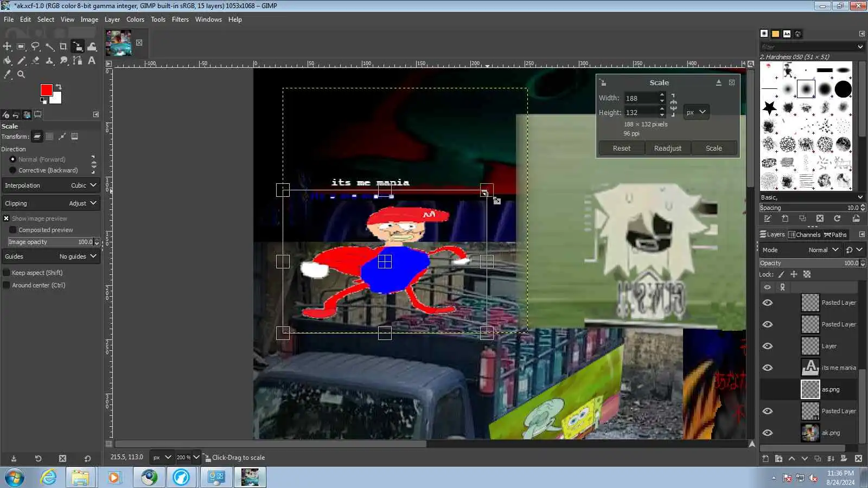The height and width of the screenshot is (488, 868).
Task: Open the Guides dropdown set to No guides
Action: click(x=51, y=256)
